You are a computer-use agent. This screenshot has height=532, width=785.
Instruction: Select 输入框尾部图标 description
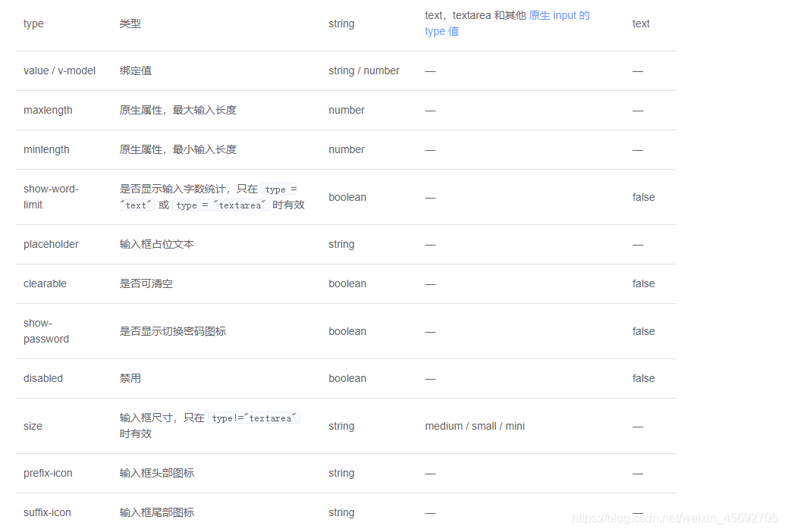157,512
